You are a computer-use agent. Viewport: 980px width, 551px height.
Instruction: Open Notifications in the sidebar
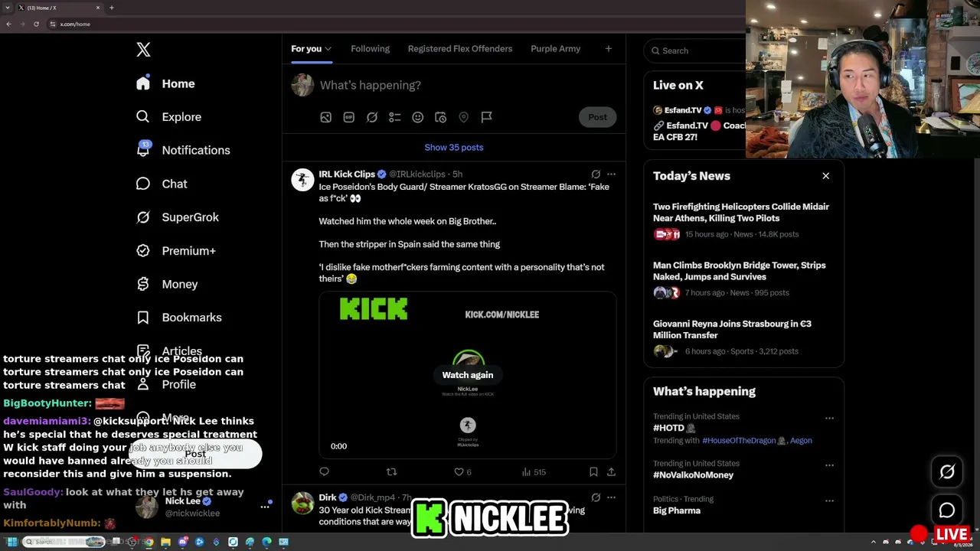click(183, 150)
